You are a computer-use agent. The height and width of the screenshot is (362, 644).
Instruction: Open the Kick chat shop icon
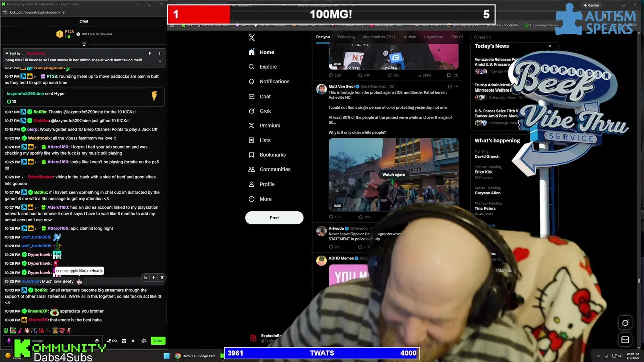[124, 341]
